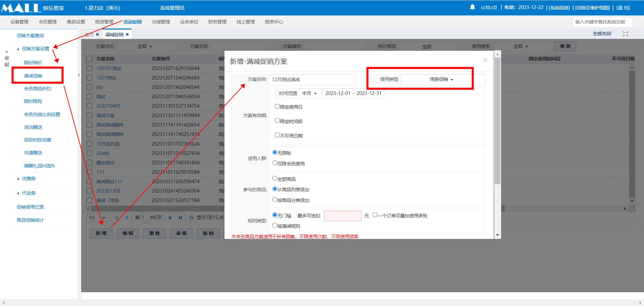Check the 限定时间段 checkbox

(277, 121)
